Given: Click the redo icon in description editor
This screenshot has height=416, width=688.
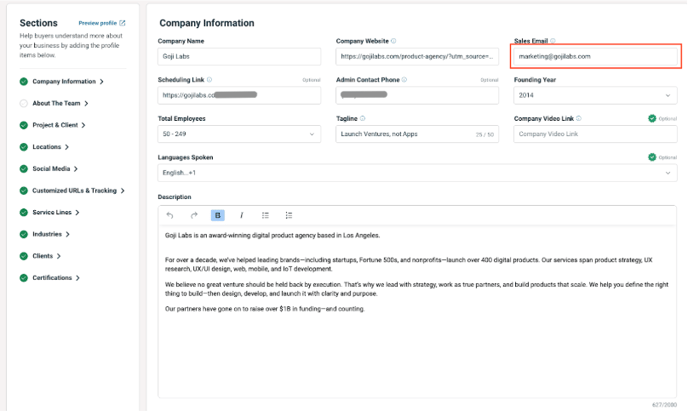Looking at the screenshot, I should click(x=193, y=215).
